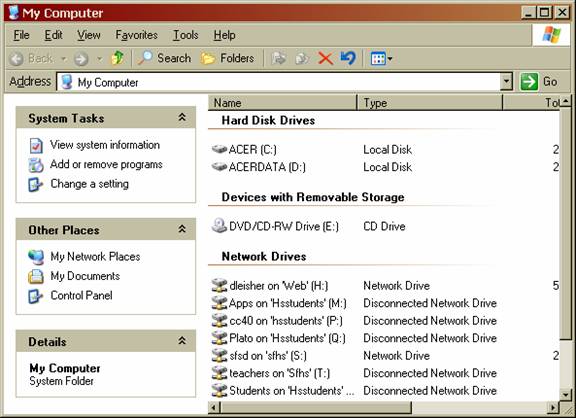The image size is (576, 418).
Task: Select cc40 on 'hsstudents' (P:) drive icon
Action: (219, 320)
